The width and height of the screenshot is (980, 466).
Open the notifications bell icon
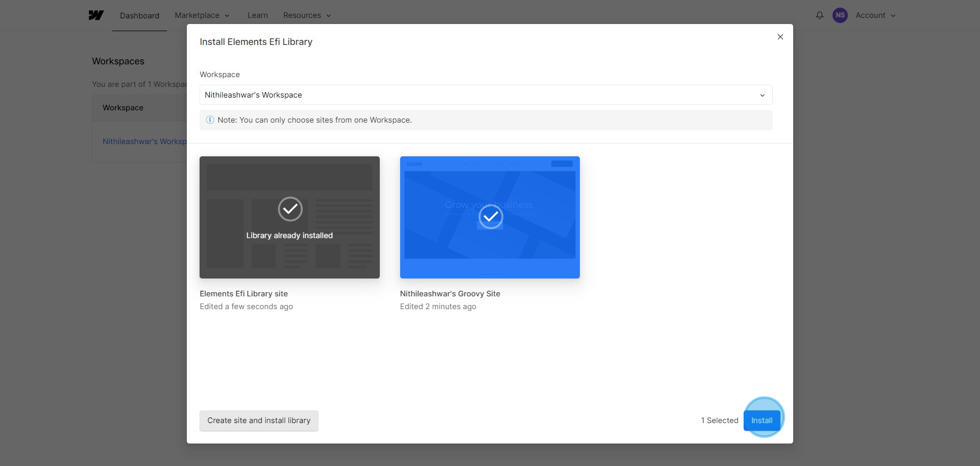[819, 15]
